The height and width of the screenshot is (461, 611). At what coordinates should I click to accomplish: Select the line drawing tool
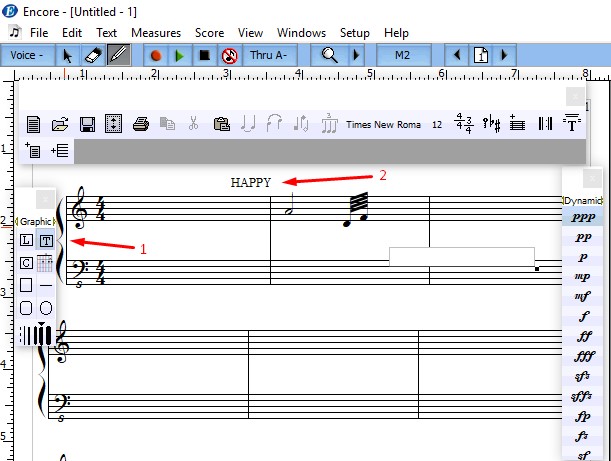pos(46,286)
